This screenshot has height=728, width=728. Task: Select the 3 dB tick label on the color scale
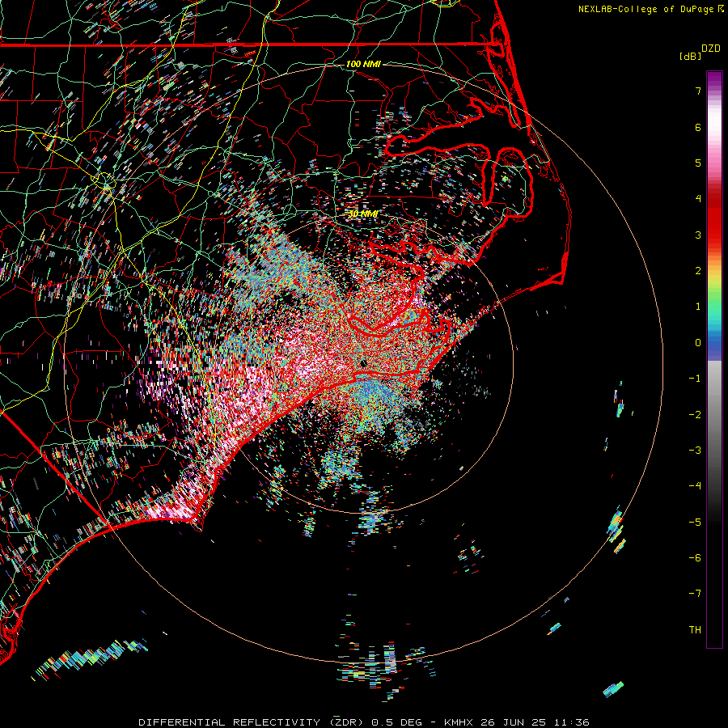pyautogui.click(x=698, y=235)
